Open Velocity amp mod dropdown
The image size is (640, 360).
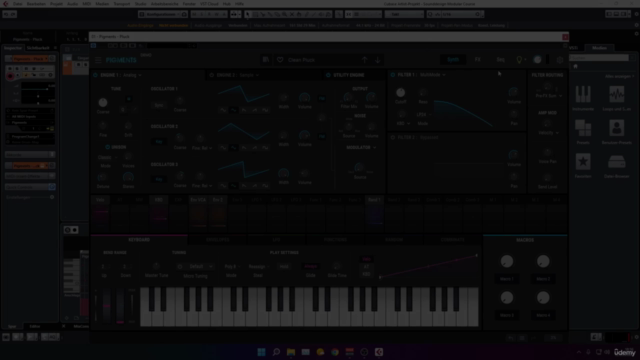point(549,133)
